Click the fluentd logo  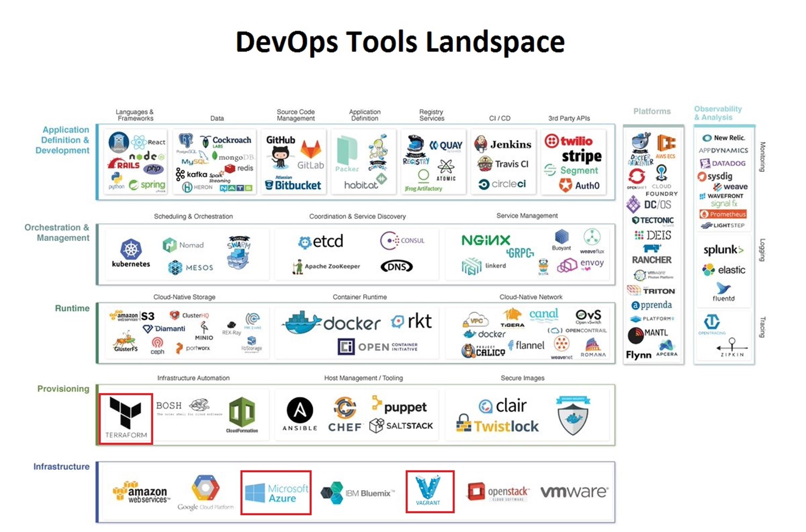pos(724,292)
